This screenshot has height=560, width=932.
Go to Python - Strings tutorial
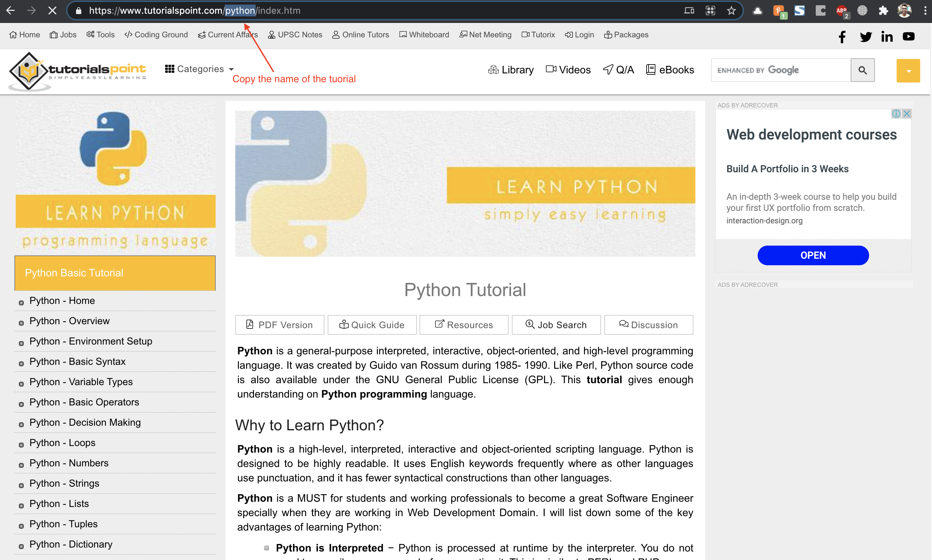64,483
